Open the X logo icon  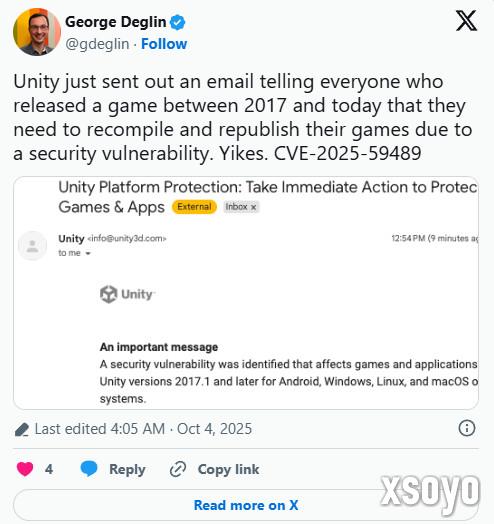click(x=466, y=21)
